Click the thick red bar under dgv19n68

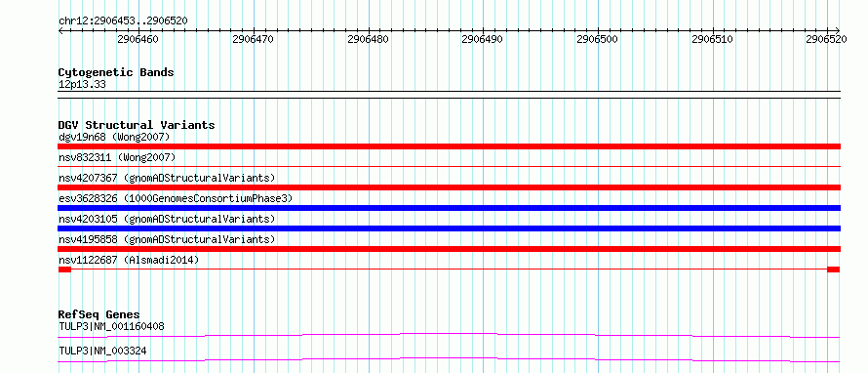pyautogui.click(x=449, y=146)
